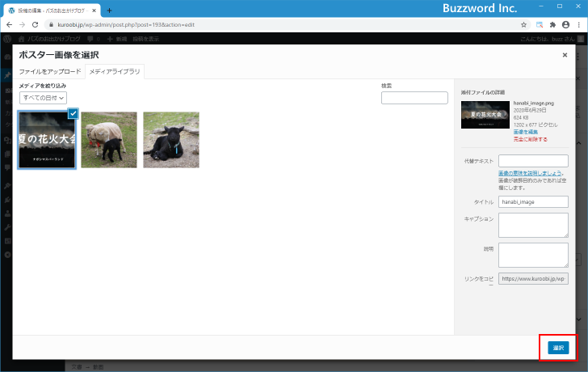Close the poster image selection dialog
Screen dimensions: 588x372
[x=565, y=55]
